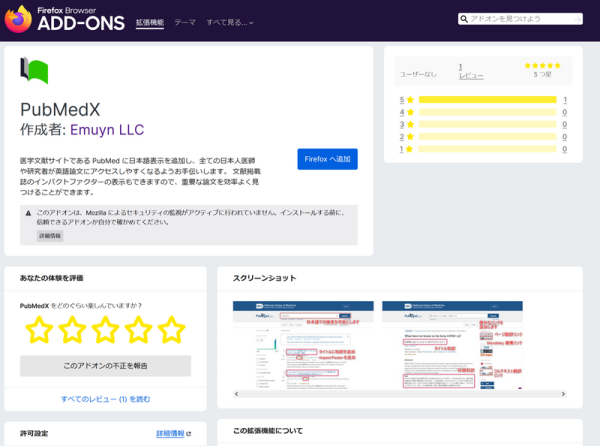Click このアドオンの不正を報告 button
This screenshot has width=600, height=446.
tap(106, 366)
